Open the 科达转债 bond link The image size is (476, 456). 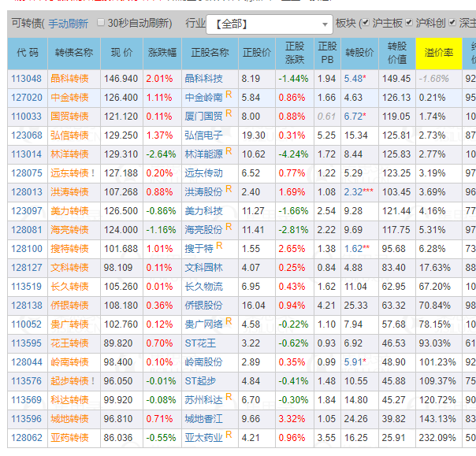69,400
